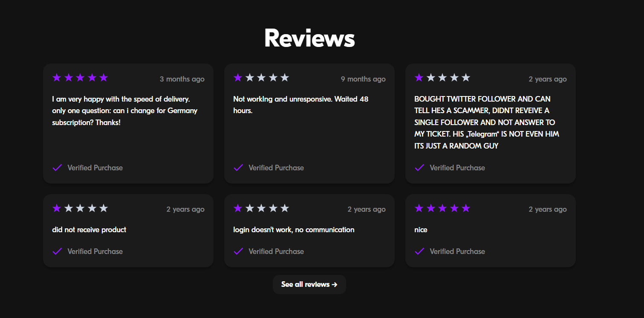This screenshot has height=318, width=644.
Task: Click the star rating above 'did not receive product'
Action: click(80, 208)
